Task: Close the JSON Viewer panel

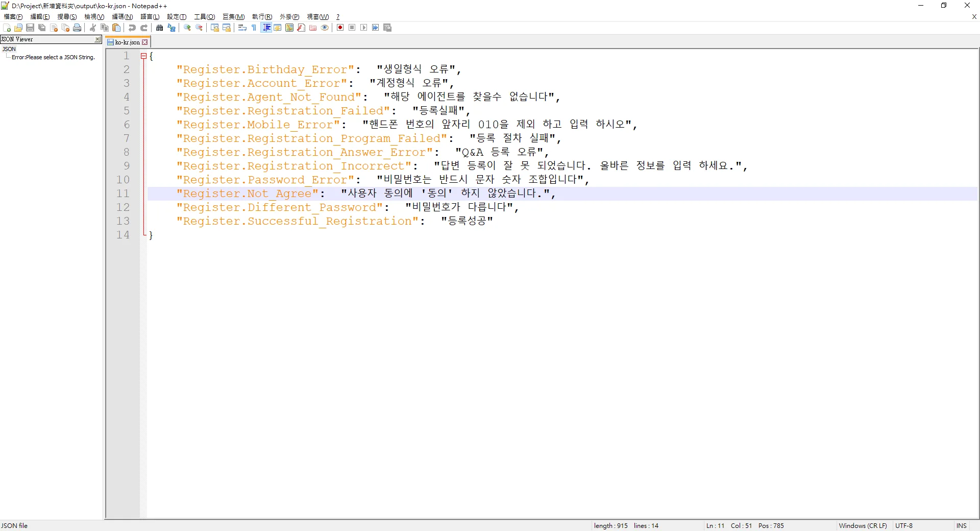Action: click(97, 39)
